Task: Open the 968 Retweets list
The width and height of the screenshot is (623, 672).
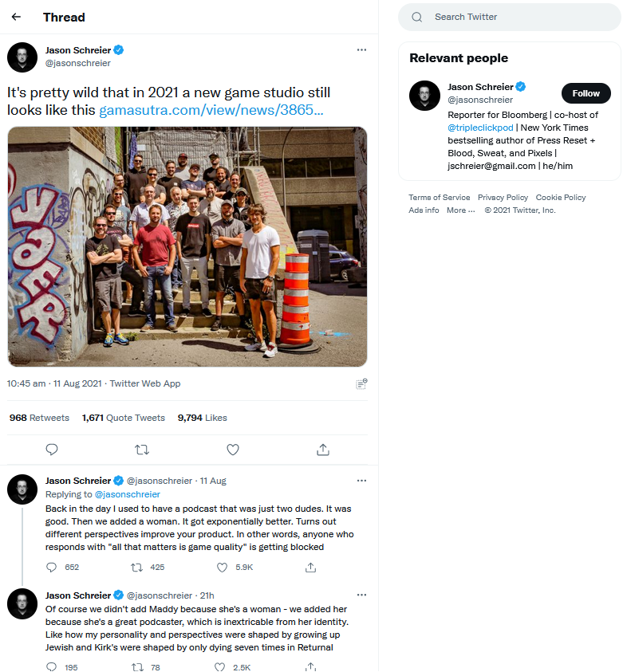Action: point(39,418)
